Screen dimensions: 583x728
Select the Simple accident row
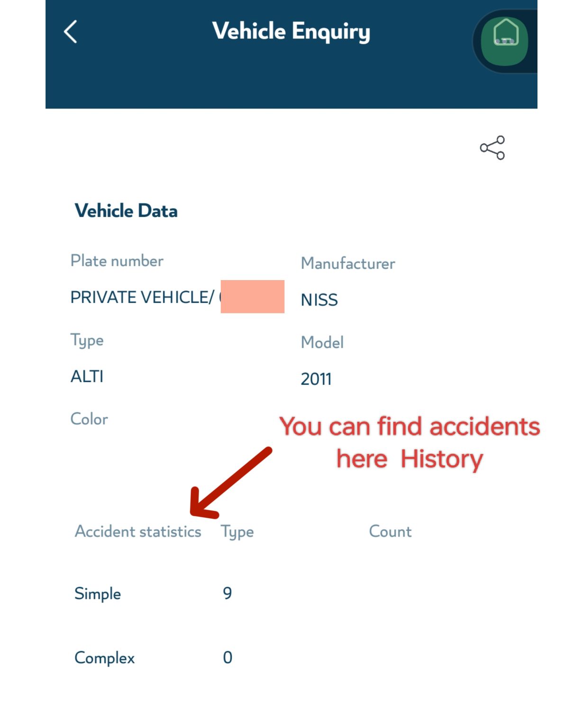pyautogui.click(x=97, y=593)
